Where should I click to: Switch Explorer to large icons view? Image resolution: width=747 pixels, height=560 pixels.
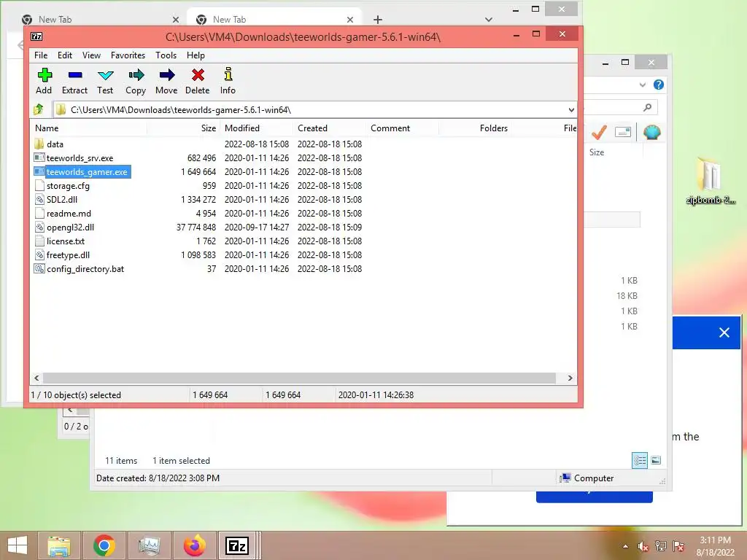pos(656,460)
